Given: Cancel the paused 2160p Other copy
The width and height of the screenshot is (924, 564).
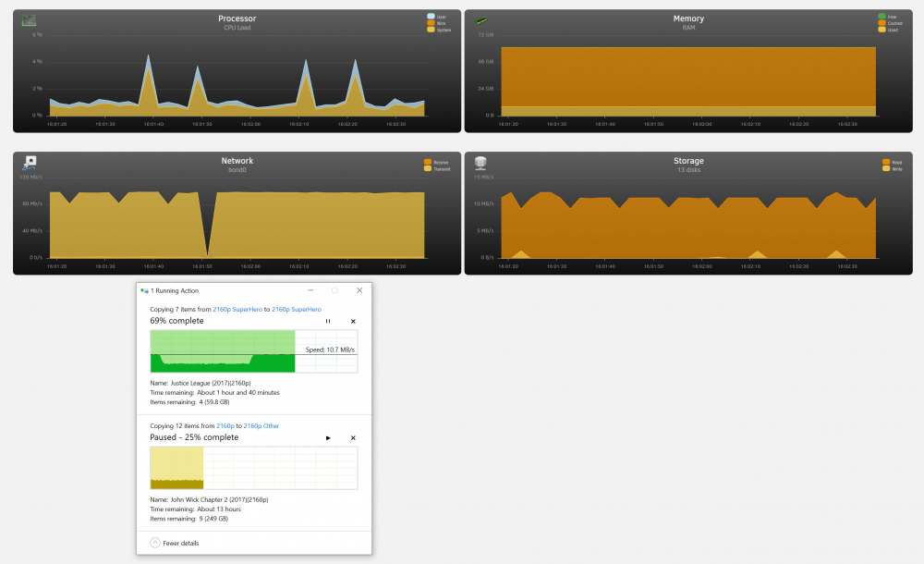Looking at the screenshot, I should [x=353, y=437].
